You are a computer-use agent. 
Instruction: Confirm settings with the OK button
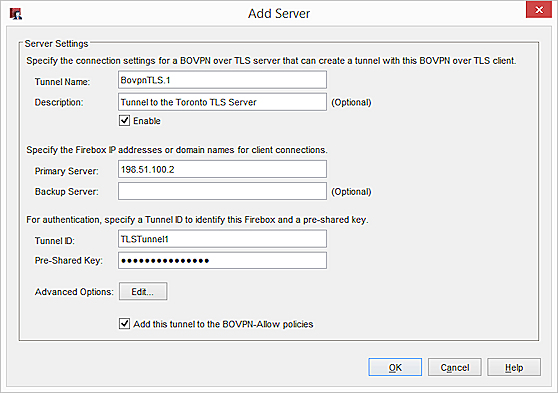[395, 367]
